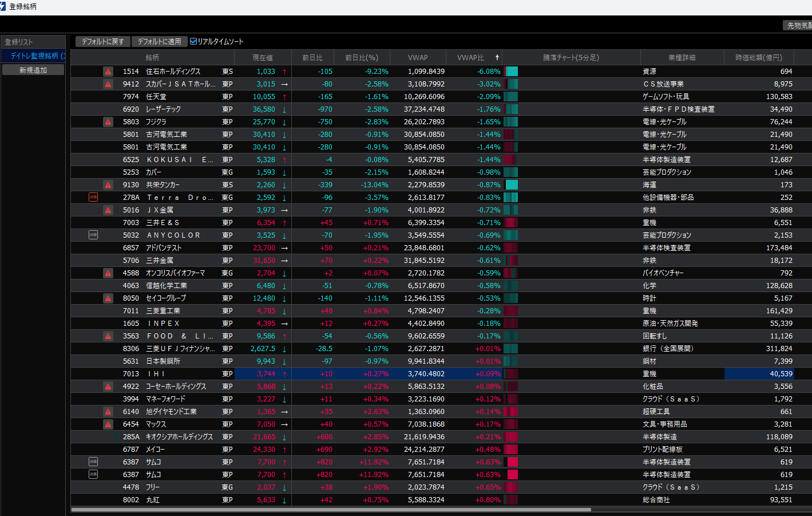Click the warning triangle for 旭ダイヤモンド工業
This screenshot has height=516, width=812.
(108, 412)
